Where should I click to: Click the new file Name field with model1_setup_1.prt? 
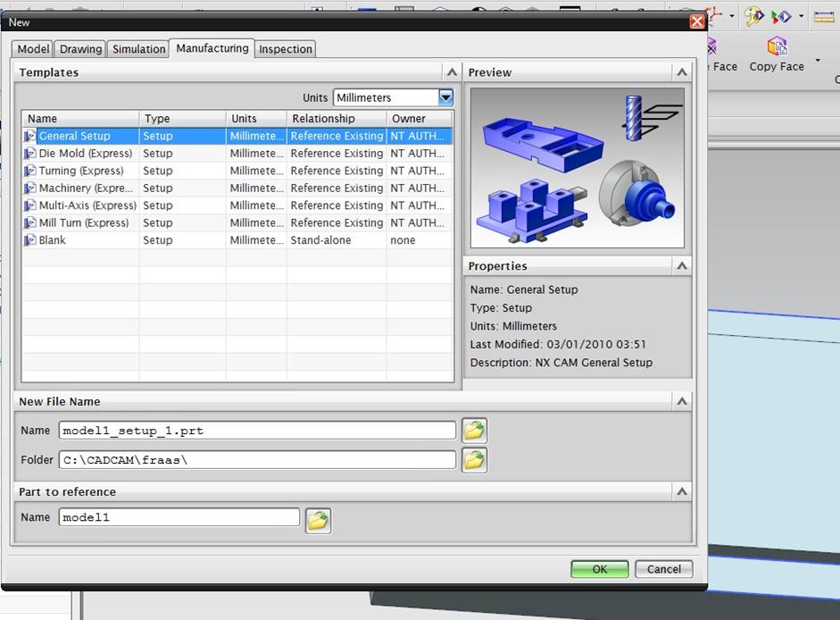(x=257, y=430)
